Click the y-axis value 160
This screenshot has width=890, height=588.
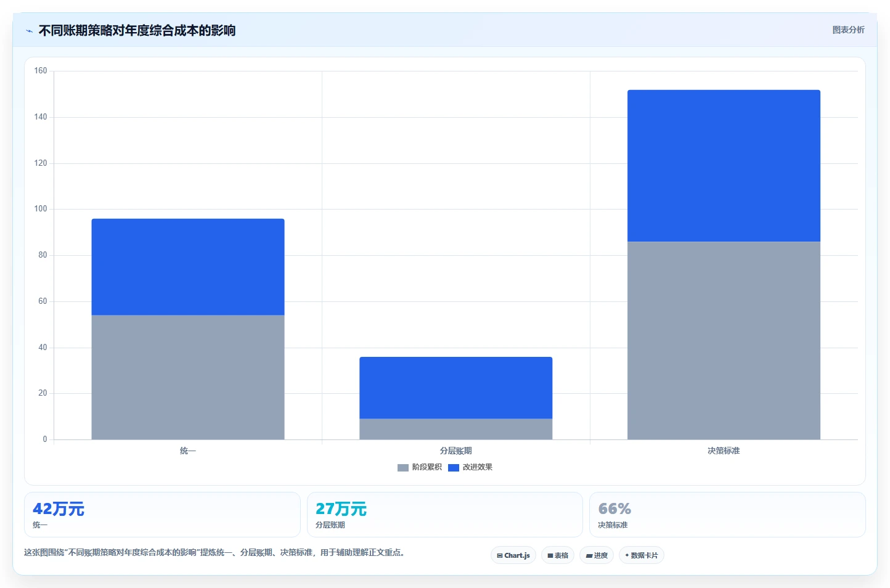41,71
